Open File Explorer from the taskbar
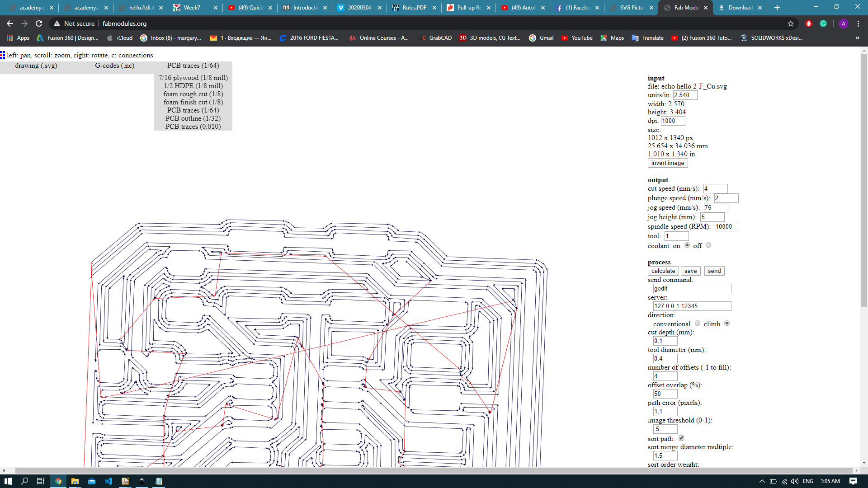868x488 pixels. [75, 481]
